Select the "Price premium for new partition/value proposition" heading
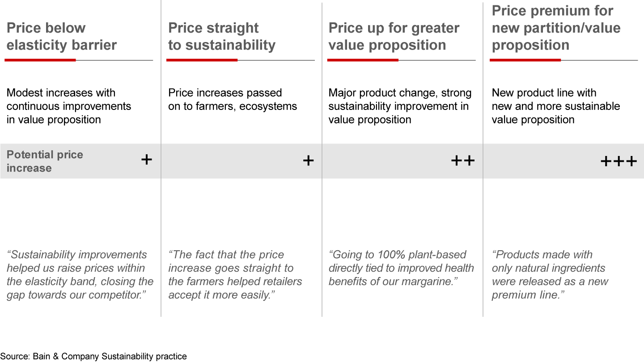This screenshot has width=644, height=362. [x=556, y=28]
